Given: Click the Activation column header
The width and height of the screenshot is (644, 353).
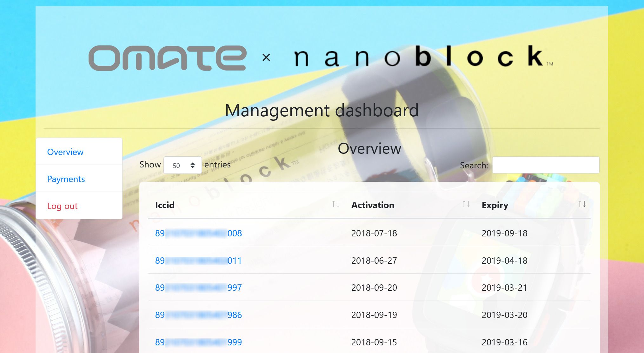Looking at the screenshot, I should 373,205.
